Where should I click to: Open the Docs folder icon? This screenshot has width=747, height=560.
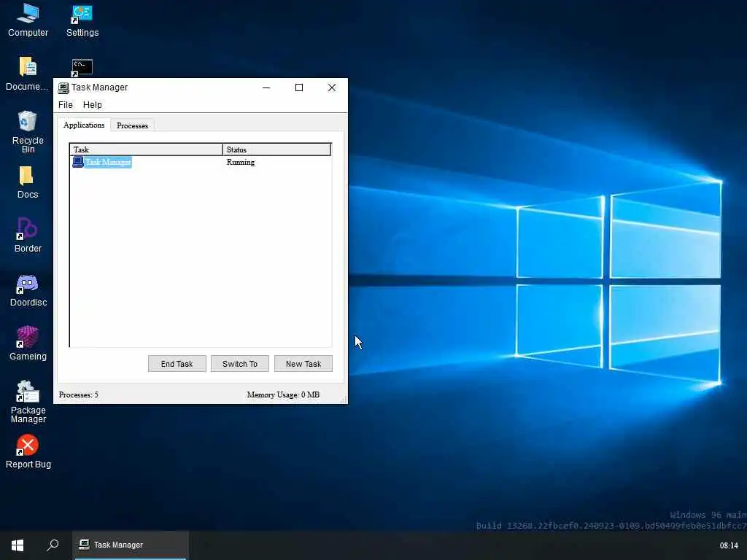(28, 182)
